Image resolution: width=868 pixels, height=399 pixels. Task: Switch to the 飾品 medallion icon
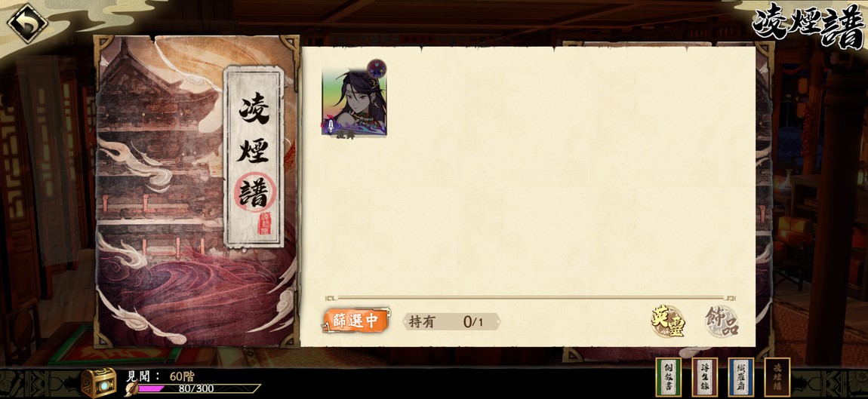point(722,321)
